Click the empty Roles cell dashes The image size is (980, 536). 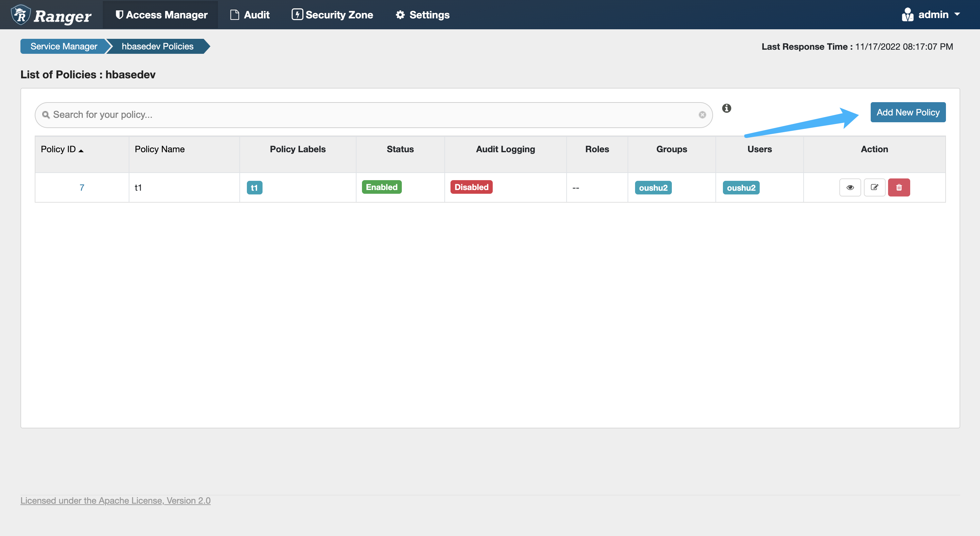[576, 188]
